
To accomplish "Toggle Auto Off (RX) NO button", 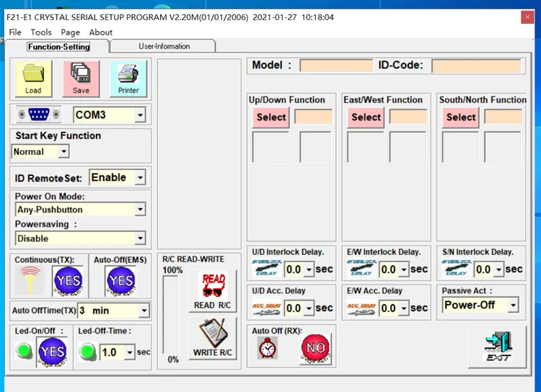I will tap(316, 349).
